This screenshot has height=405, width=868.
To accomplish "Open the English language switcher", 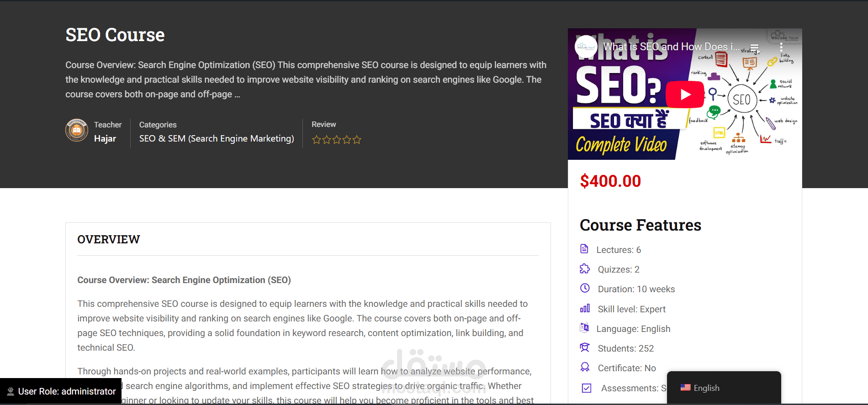I will pos(724,388).
